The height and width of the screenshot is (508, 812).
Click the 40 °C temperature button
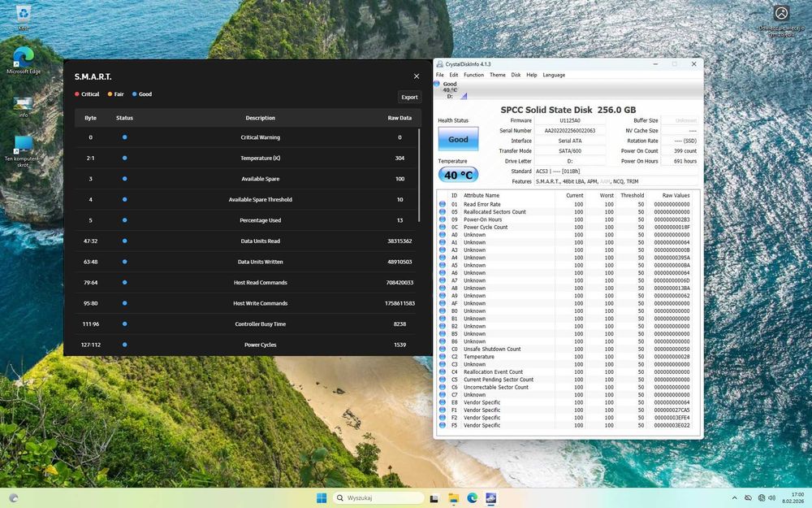(x=458, y=175)
